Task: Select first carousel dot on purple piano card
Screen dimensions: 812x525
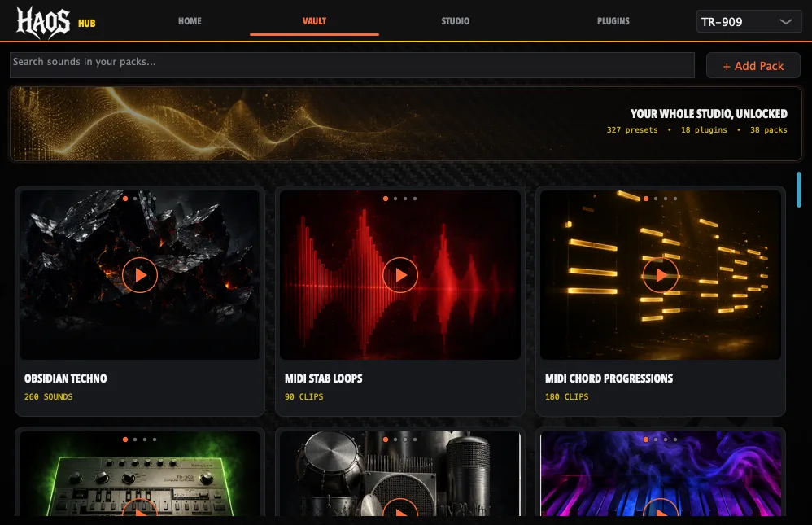Action: (x=646, y=440)
